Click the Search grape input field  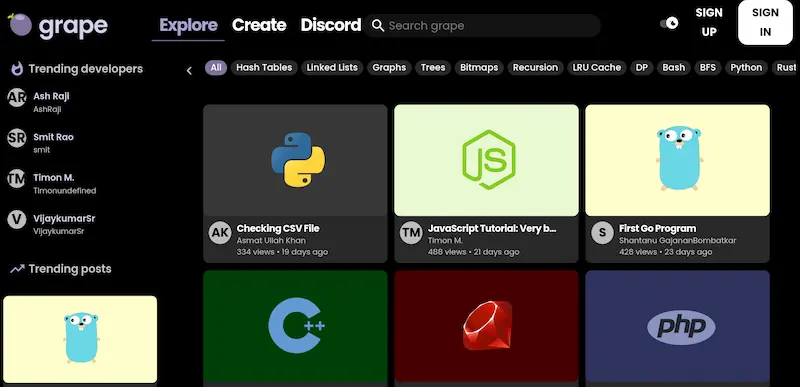[x=482, y=25]
